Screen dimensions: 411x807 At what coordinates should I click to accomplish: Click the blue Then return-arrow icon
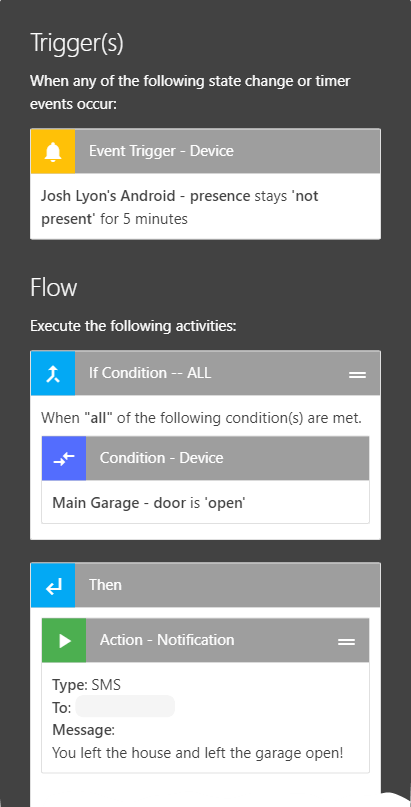point(53,585)
